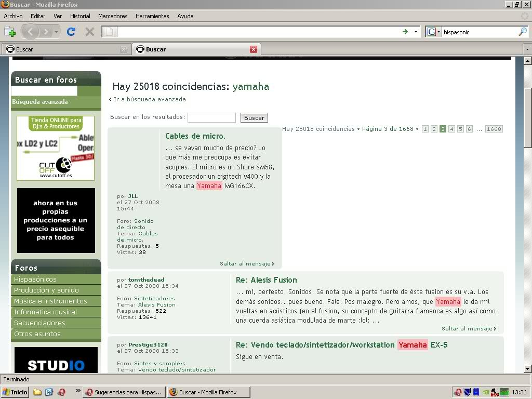Click the blue shield tray icon
The width and height of the screenshot is (532, 399).
(x=467, y=392)
